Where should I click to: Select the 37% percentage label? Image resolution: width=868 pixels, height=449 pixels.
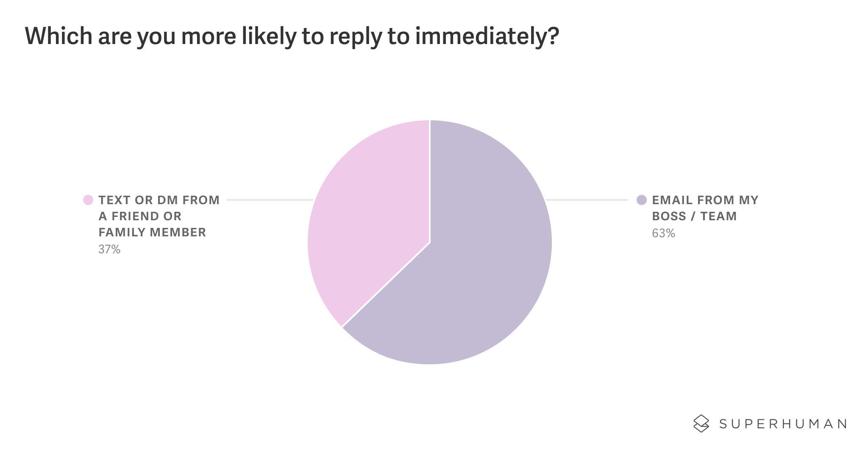[109, 249]
